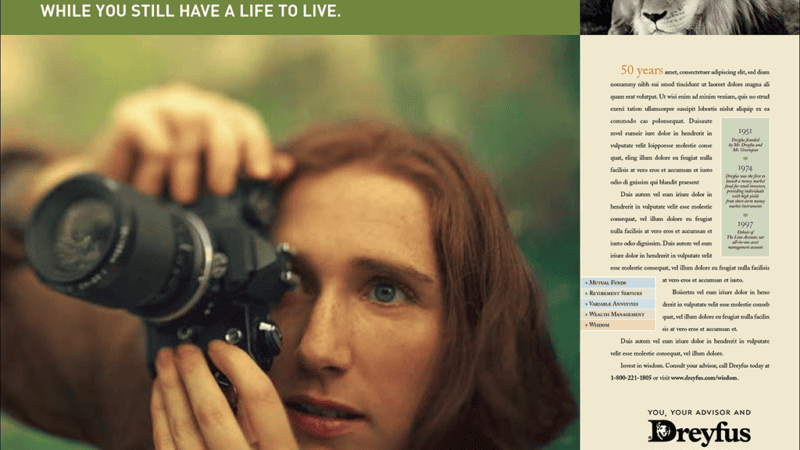Click the 'Mutual Funds' list item

click(x=617, y=282)
